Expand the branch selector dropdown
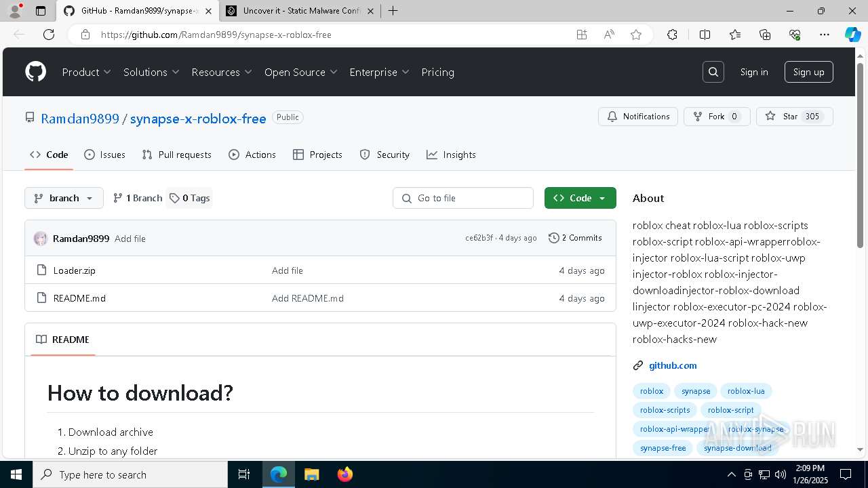868x488 pixels. (x=64, y=198)
